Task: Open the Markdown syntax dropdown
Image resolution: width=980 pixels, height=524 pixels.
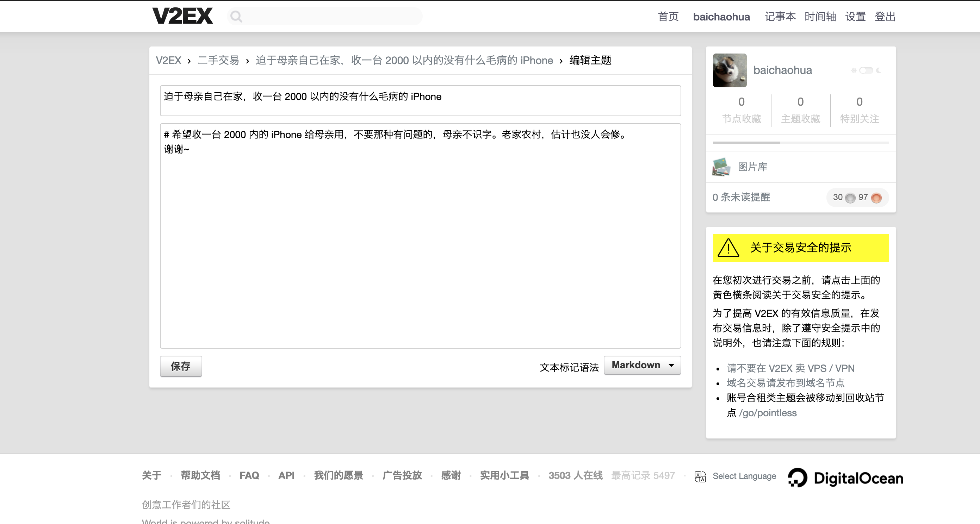Action: 642,365
